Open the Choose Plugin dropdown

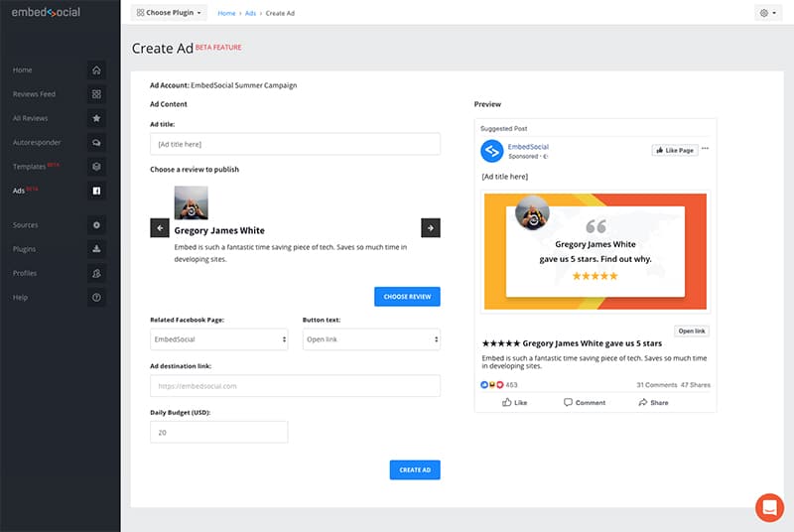pyautogui.click(x=169, y=13)
